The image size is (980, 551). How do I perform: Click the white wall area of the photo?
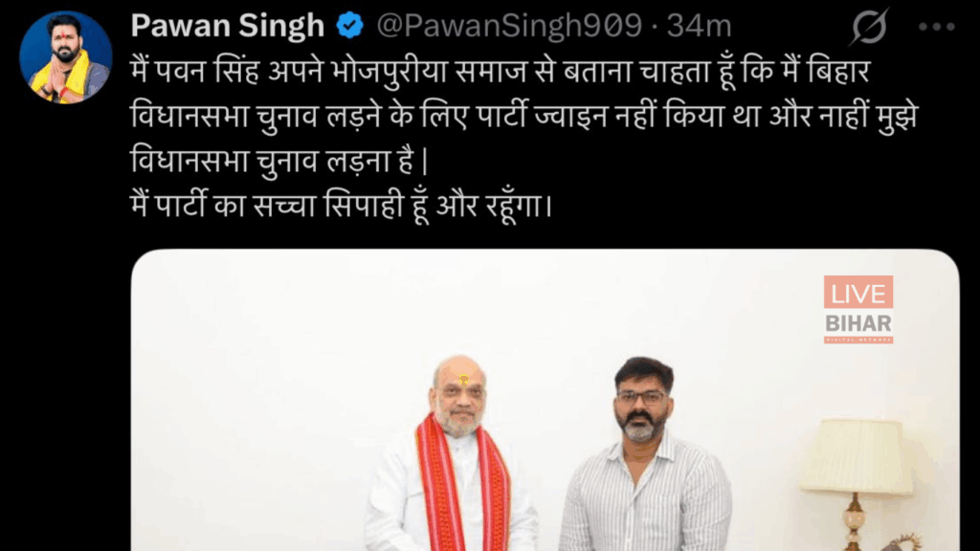[x=281, y=375]
